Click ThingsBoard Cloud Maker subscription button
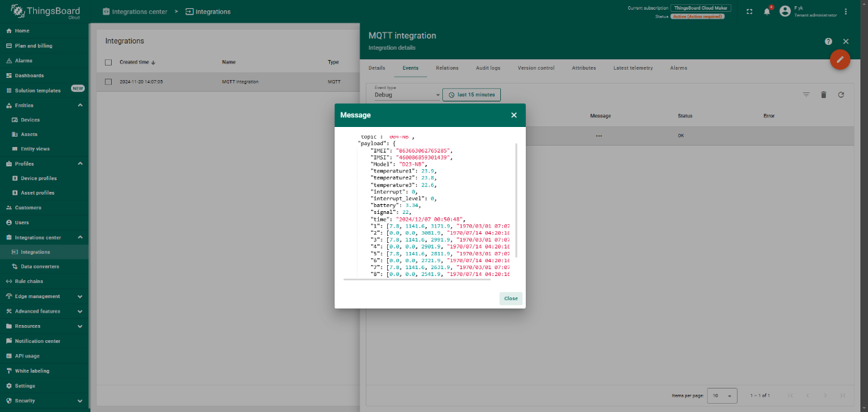Viewport: 868px width, 412px height. pos(701,8)
